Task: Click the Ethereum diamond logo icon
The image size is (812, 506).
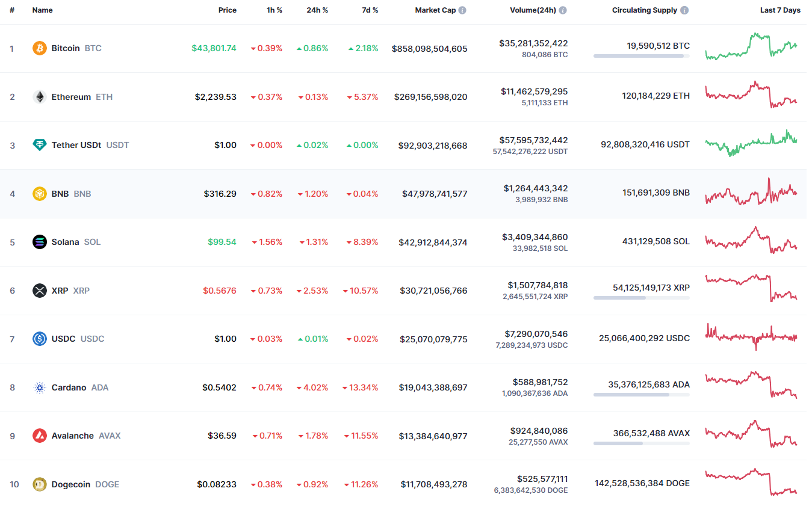Action: coord(40,97)
